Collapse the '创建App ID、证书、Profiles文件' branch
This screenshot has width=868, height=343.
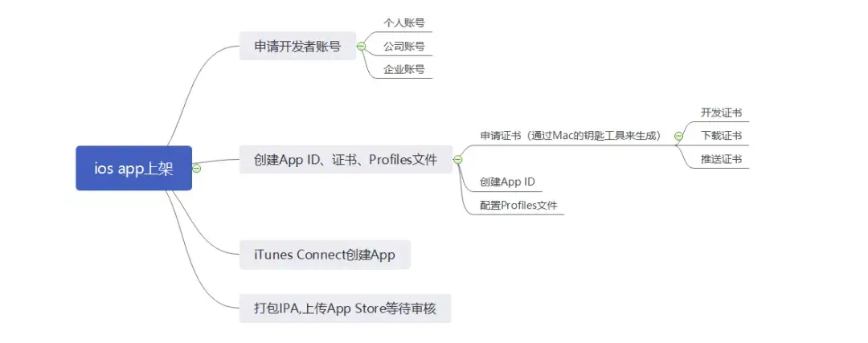pos(457,160)
